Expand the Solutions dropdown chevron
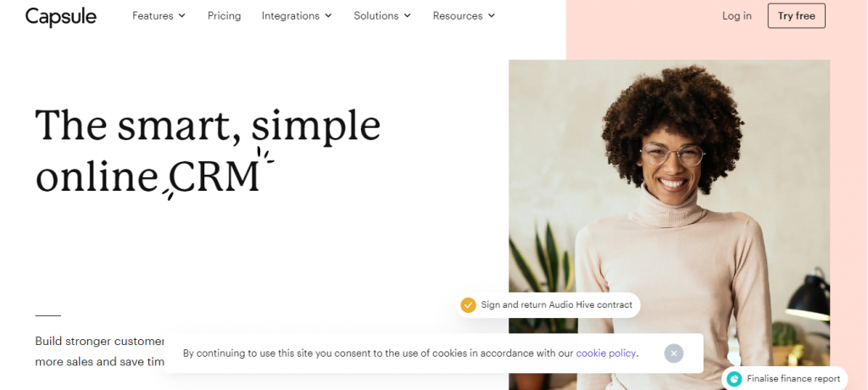 [408, 16]
